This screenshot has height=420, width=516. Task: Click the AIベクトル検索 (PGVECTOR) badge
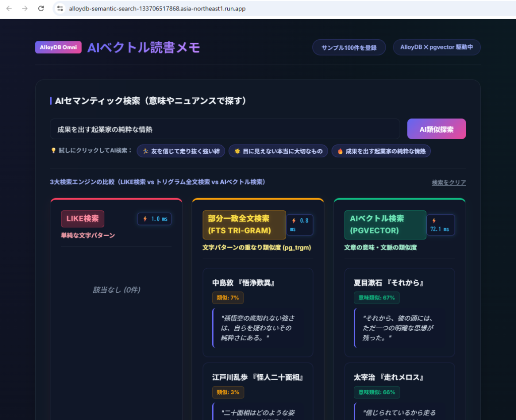pos(385,224)
